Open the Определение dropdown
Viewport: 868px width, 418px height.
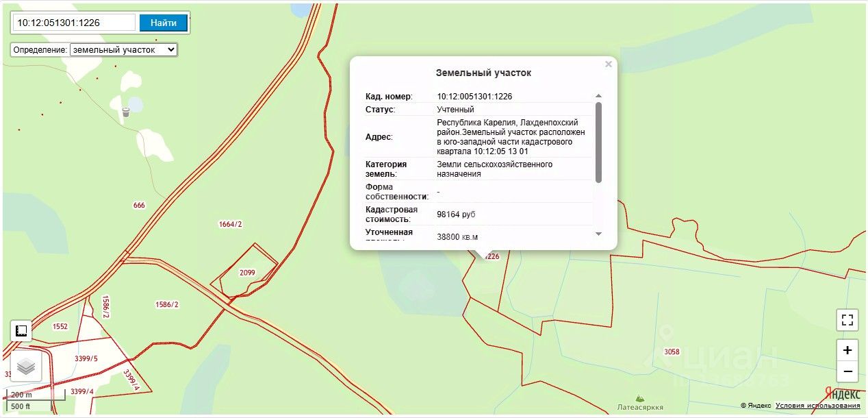(x=123, y=50)
